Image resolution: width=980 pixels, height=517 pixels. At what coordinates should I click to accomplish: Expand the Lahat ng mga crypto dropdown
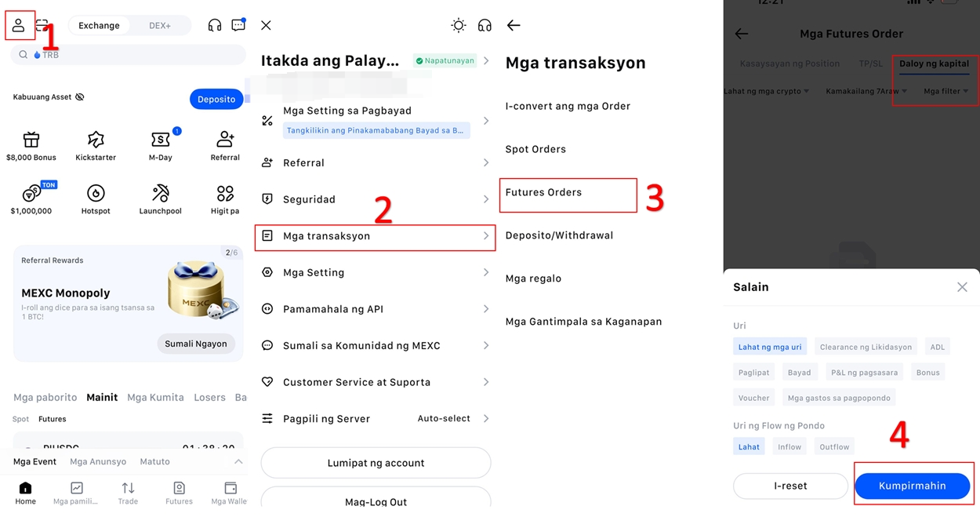tap(766, 91)
